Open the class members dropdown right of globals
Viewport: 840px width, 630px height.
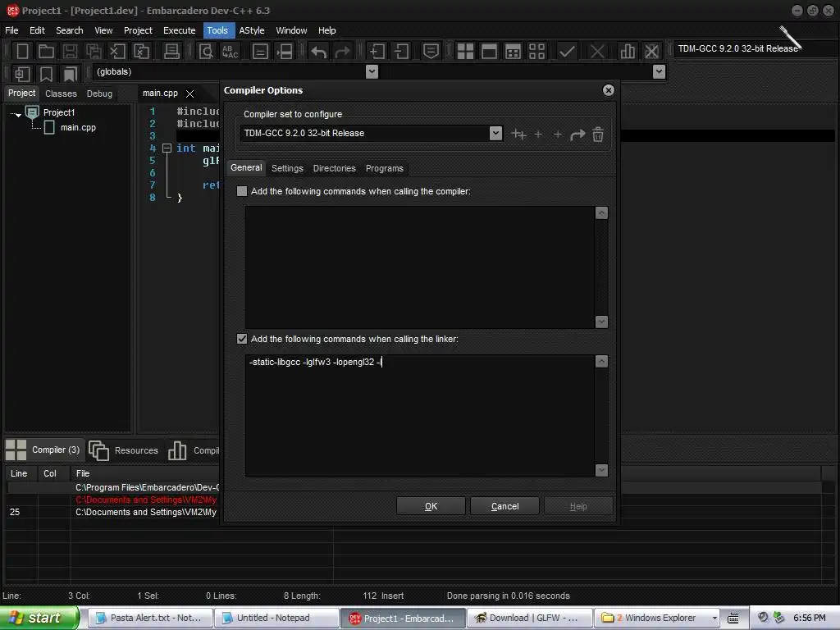(660, 72)
